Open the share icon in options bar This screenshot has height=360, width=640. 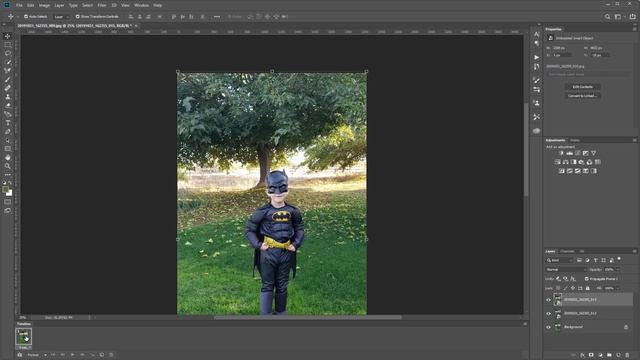(633, 17)
